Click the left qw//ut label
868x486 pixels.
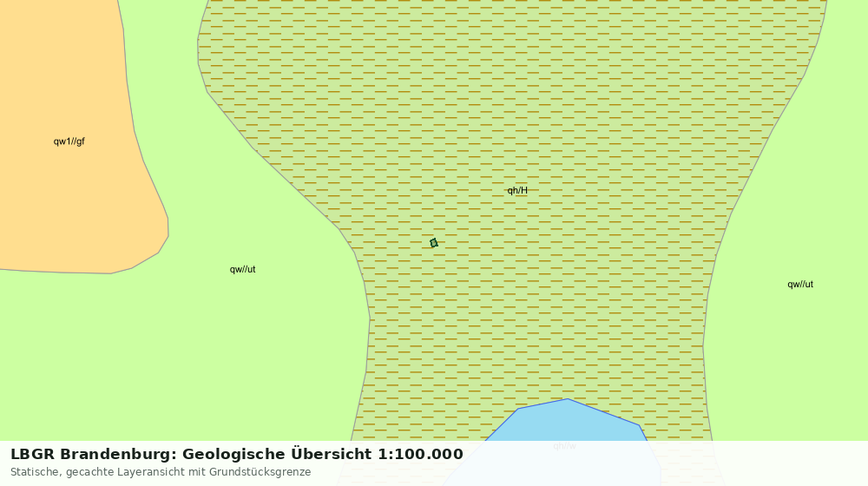[x=242, y=270]
